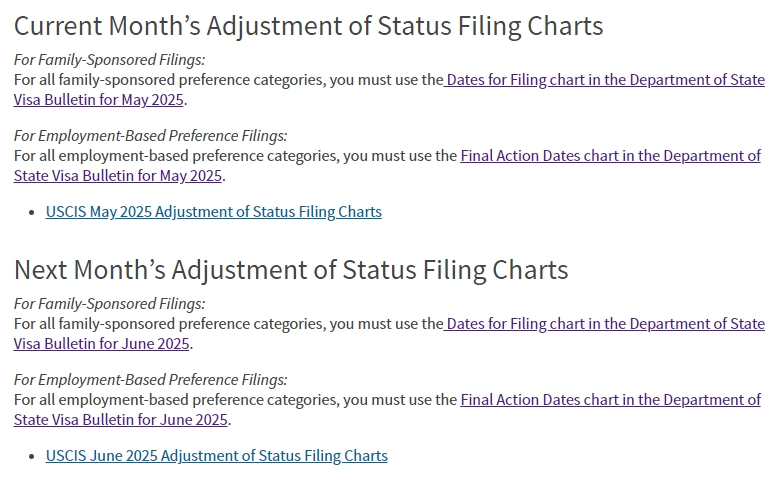Open USCIS May 2025 Adjustment of Status Filing Charts
This screenshot has width=776, height=480.
213,212
